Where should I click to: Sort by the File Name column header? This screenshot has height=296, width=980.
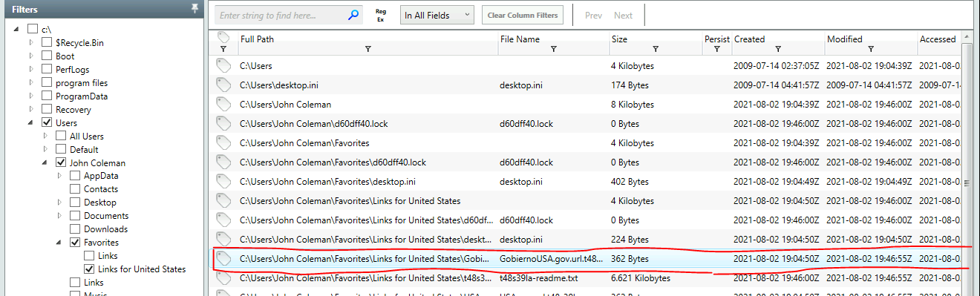click(520, 39)
